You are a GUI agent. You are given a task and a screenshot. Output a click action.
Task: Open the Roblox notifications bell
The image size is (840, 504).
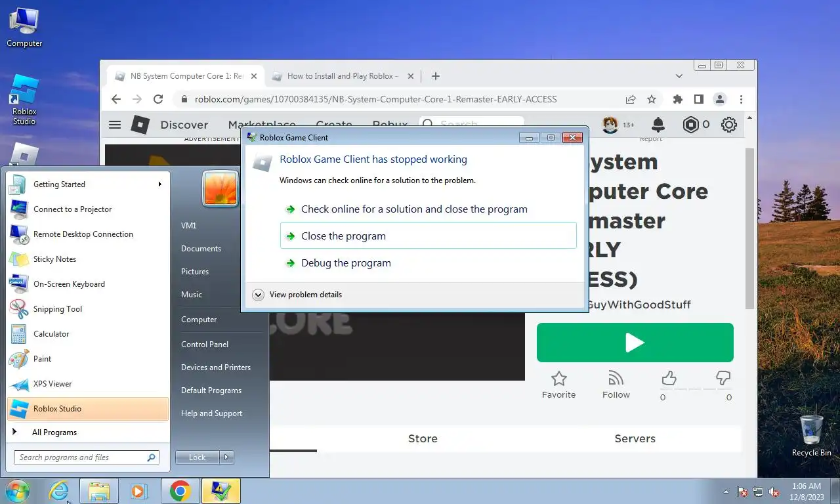658,124
